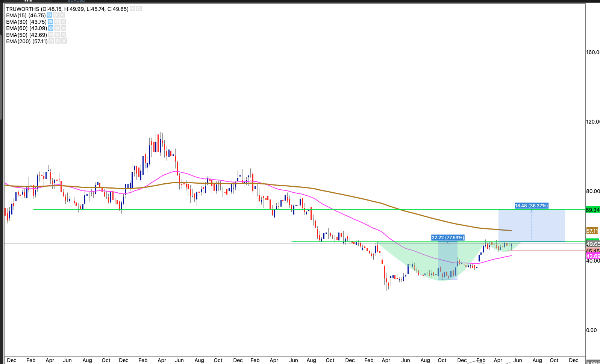600x364 pixels.
Task: Click the 69.34 green price level tag
Action: tap(592, 210)
